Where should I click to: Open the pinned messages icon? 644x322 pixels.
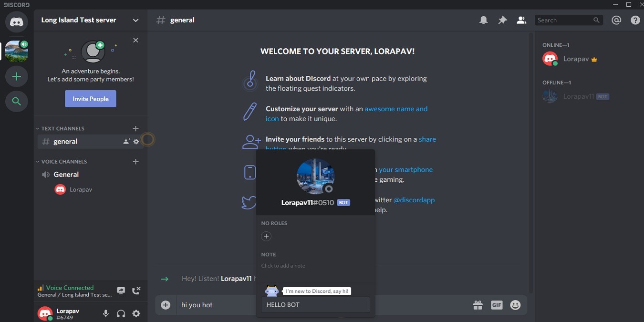(x=502, y=20)
